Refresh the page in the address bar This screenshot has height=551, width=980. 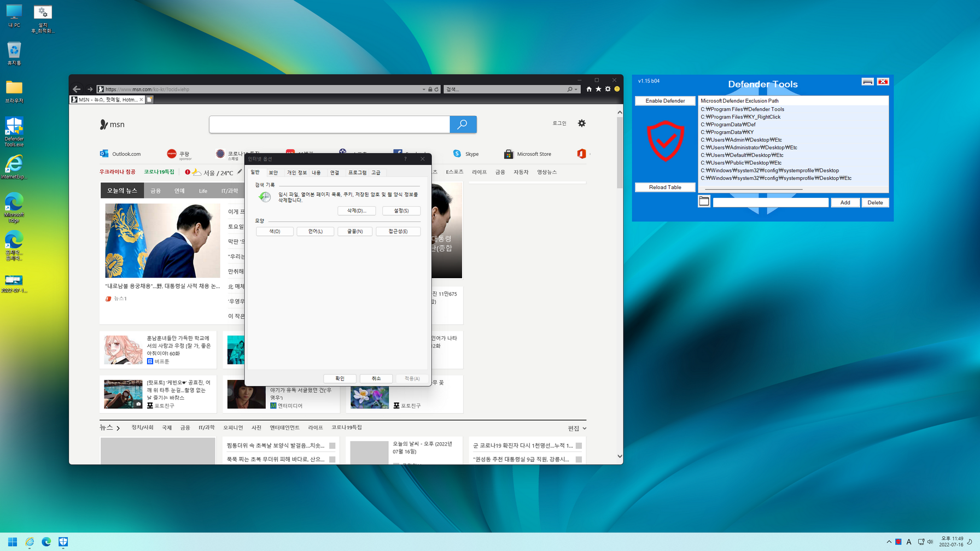coord(436,89)
